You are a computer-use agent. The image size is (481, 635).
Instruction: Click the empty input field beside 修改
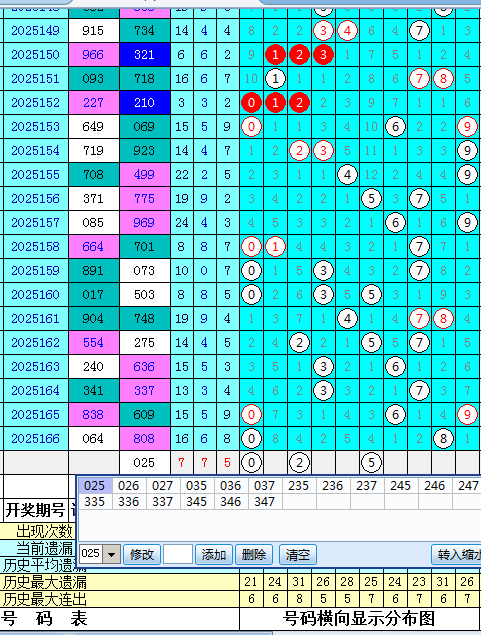[178, 554]
